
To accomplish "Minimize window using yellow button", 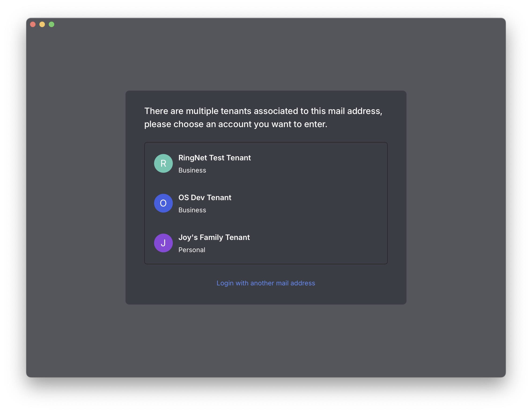I will (x=42, y=24).
